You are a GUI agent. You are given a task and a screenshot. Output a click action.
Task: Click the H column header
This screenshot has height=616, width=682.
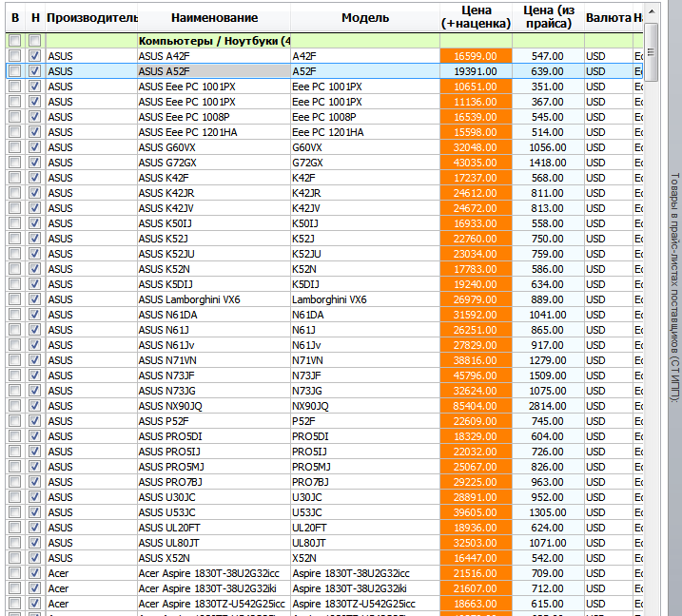point(35,18)
